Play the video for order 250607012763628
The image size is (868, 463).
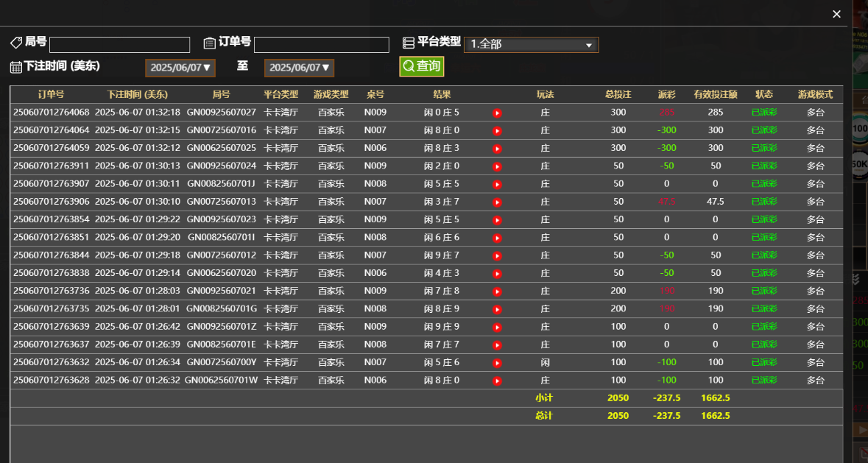[x=497, y=380]
